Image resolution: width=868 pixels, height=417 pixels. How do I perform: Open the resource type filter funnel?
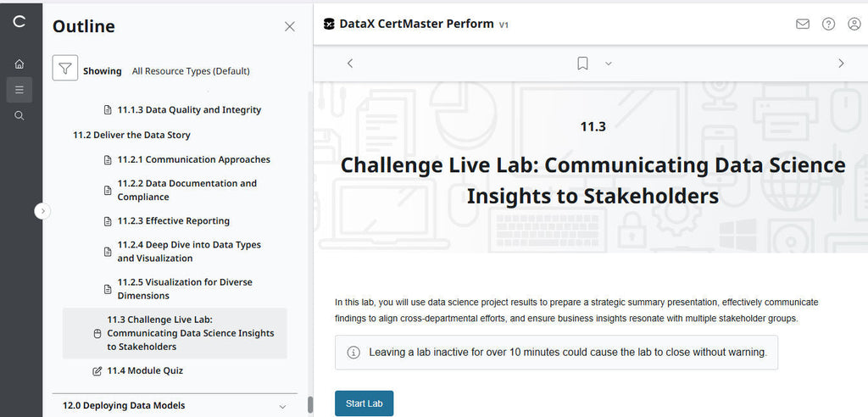(x=65, y=69)
